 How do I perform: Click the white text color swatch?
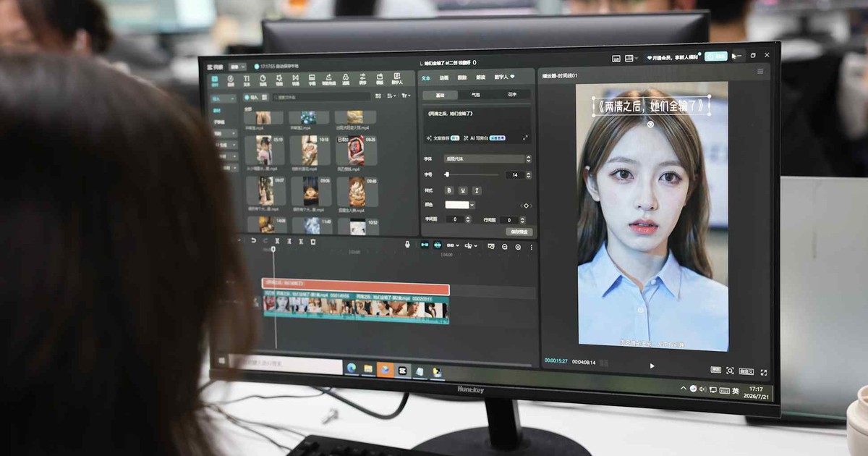coord(456,205)
